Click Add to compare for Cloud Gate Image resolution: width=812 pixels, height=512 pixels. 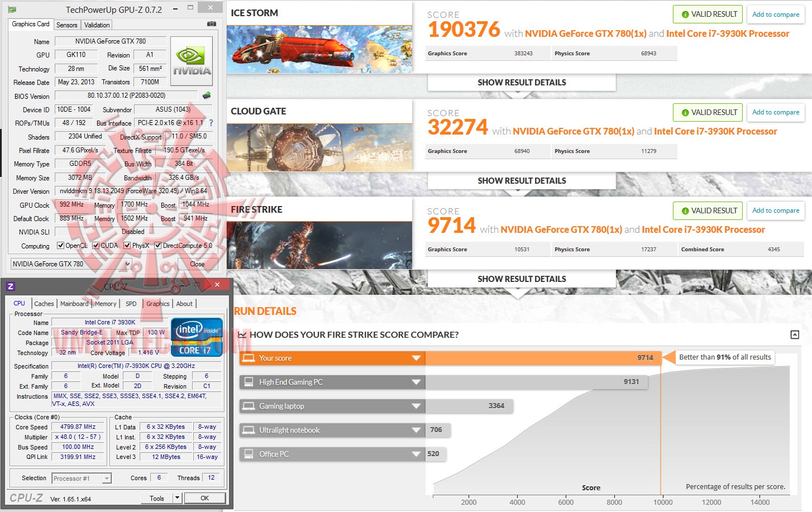776,112
